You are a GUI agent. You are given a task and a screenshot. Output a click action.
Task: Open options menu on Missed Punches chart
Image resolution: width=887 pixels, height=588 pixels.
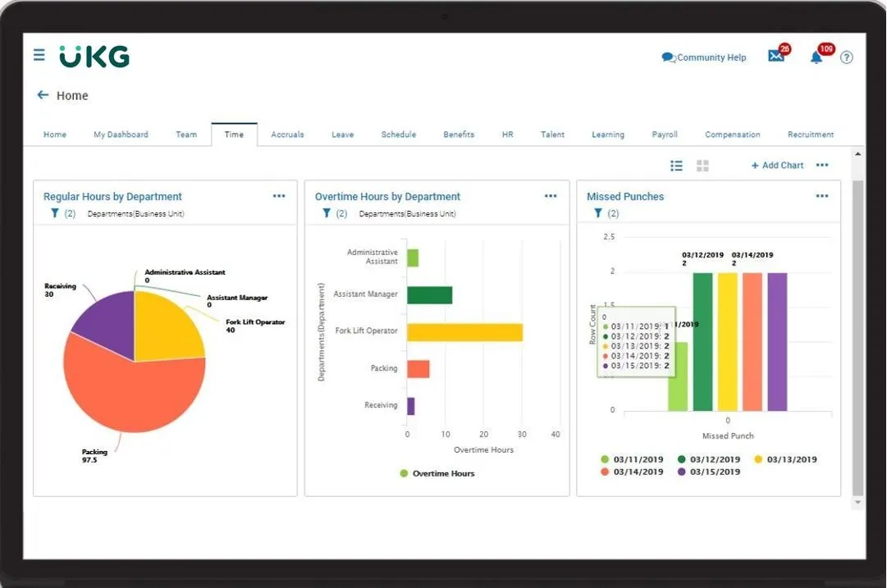pyautogui.click(x=821, y=196)
